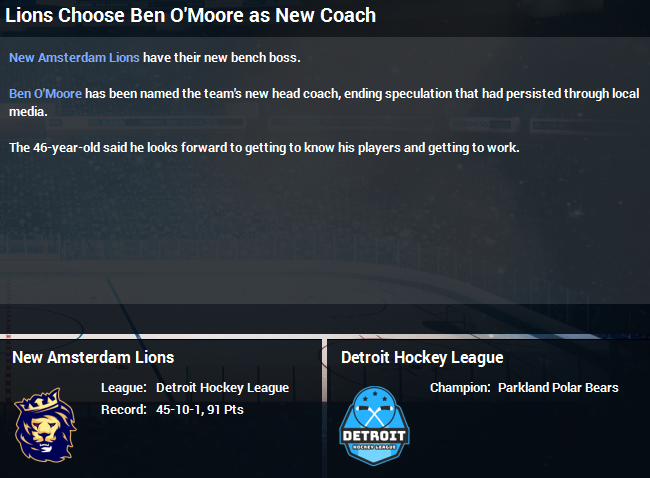Image resolution: width=650 pixels, height=478 pixels.
Task: Click the League: label in Lions panel
Action: [124, 388]
